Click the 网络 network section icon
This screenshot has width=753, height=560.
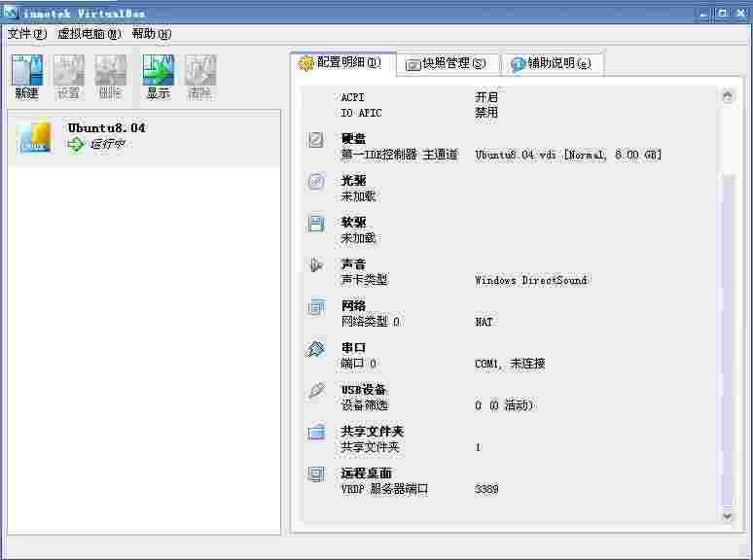pos(316,307)
